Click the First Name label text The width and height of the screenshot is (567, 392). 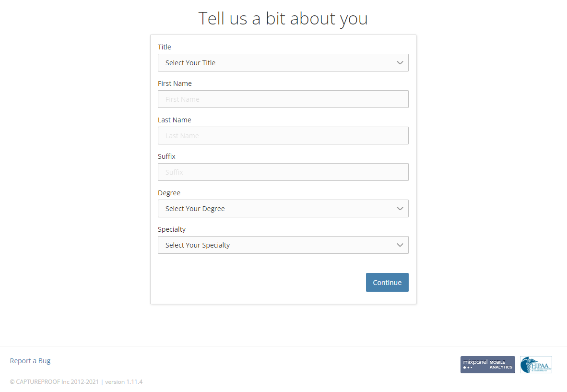pos(175,83)
